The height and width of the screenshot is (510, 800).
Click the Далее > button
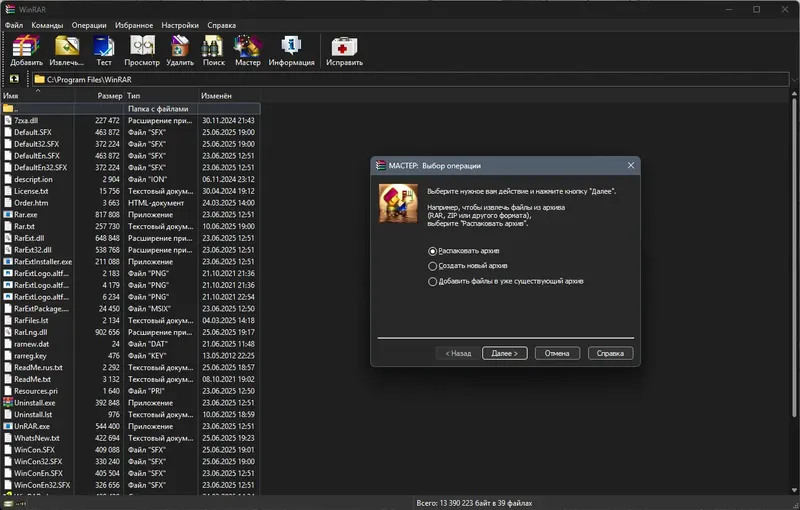click(505, 353)
